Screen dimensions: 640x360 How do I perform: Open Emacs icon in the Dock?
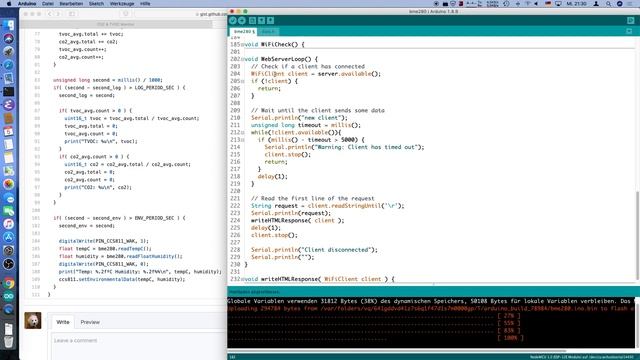pos(9,105)
